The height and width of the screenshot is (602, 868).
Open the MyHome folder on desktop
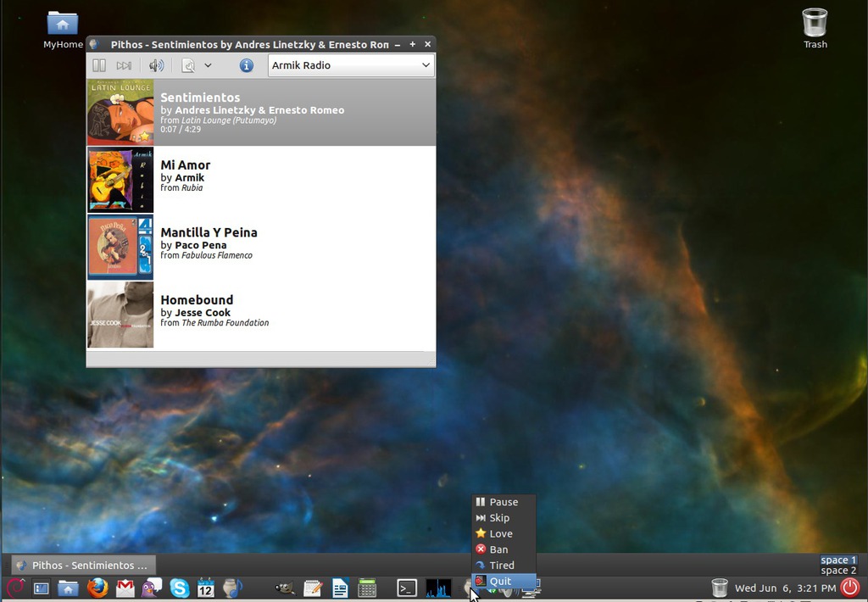click(63, 30)
